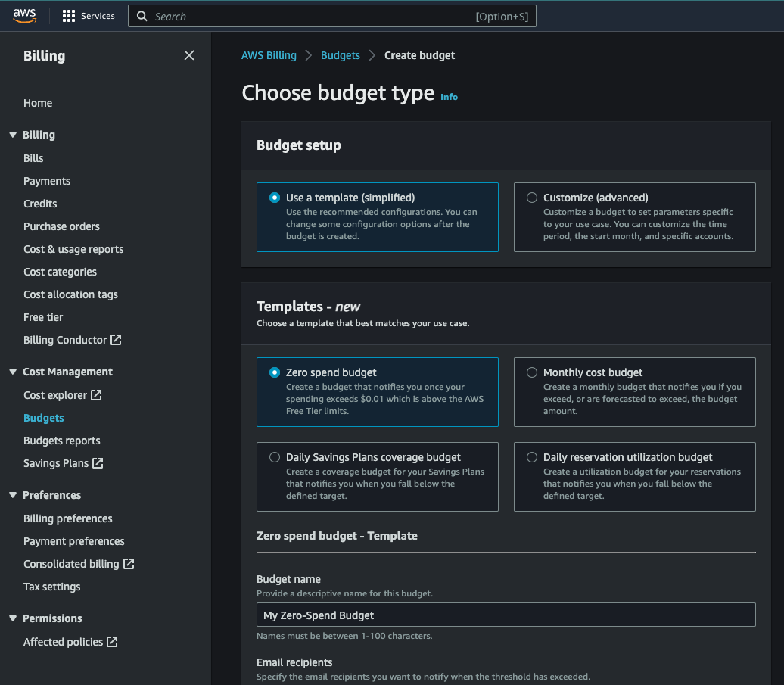Open Payments page
The image size is (784, 685).
click(47, 181)
